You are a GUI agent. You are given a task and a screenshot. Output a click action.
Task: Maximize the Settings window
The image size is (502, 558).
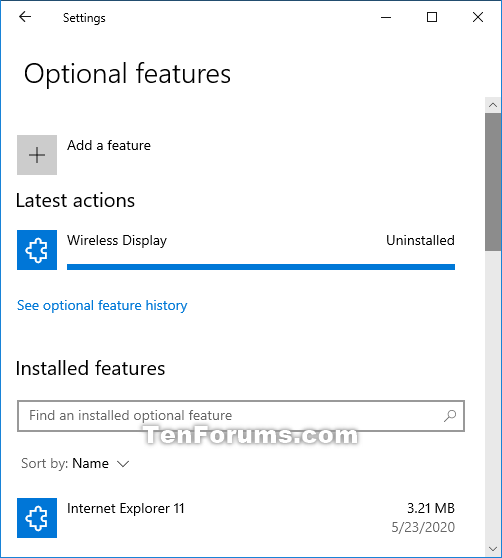point(432,17)
